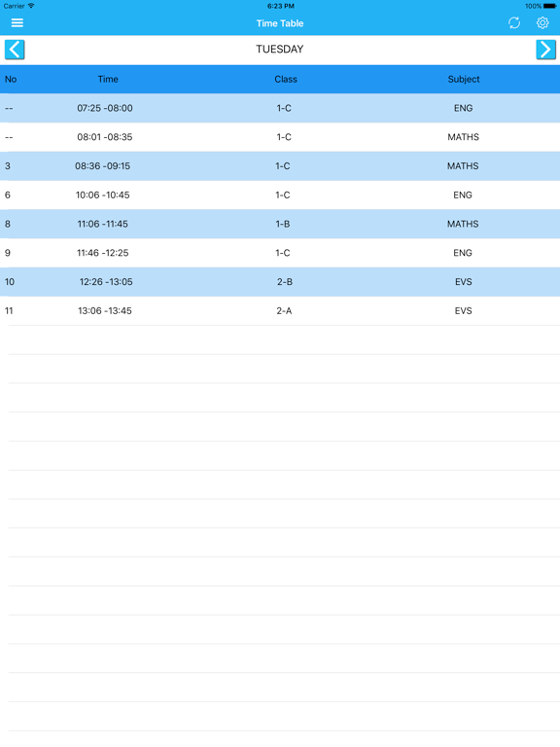Click period number 6 cell
The width and height of the screenshot is (560, 747).
point(8,195)
